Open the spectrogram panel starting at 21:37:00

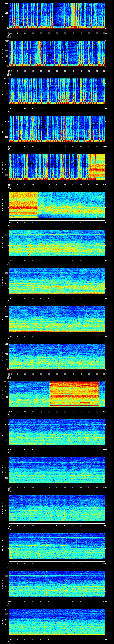[x=57, y=318]
